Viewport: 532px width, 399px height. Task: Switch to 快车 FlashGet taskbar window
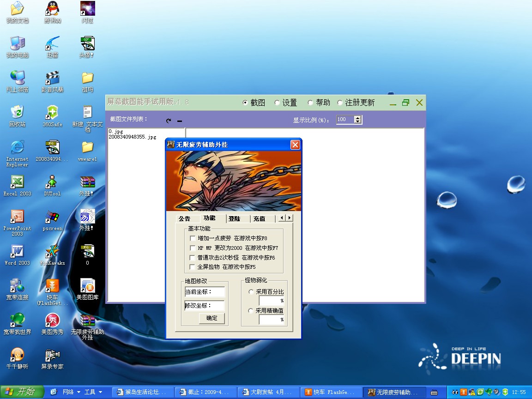coord(331,392)
